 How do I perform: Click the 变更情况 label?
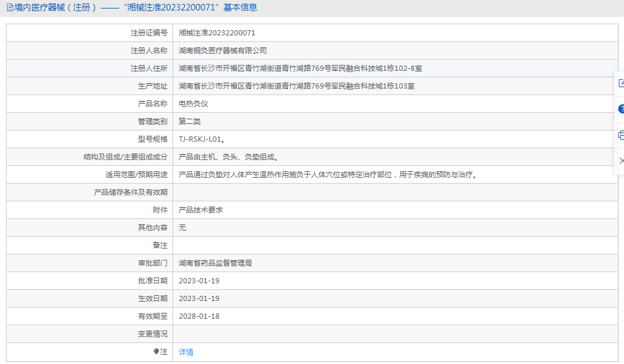pyautogui.click(x=153, y=334)
